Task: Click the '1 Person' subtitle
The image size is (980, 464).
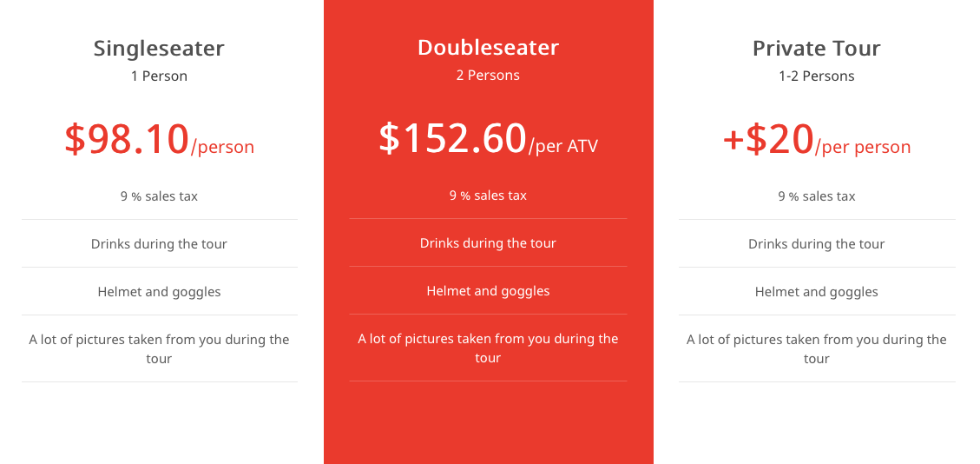Action: click(159, 76)
